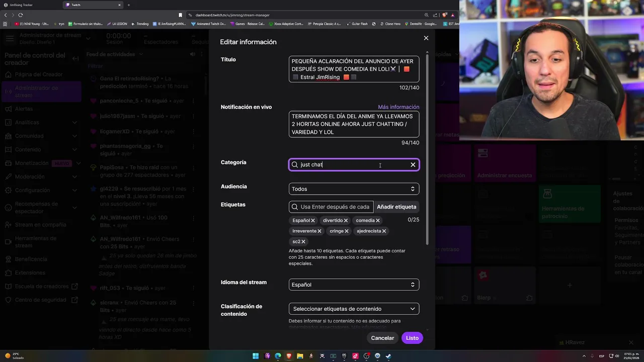This screenshot has width=644, height=362.
Task: Remove the sc2 tag
Action: (x=303, y=242)
